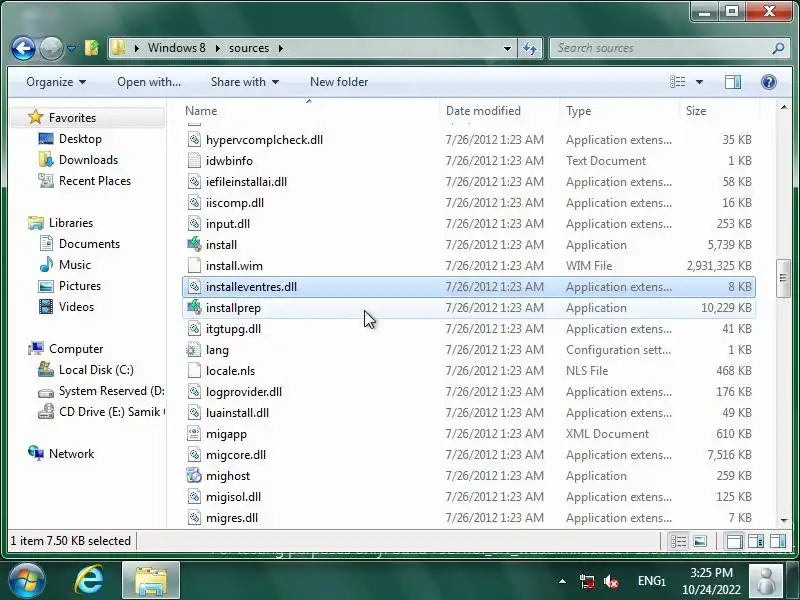Select Favorites in the navigation pane
Viewport: 800px width, 600px height.
point(72,117)
